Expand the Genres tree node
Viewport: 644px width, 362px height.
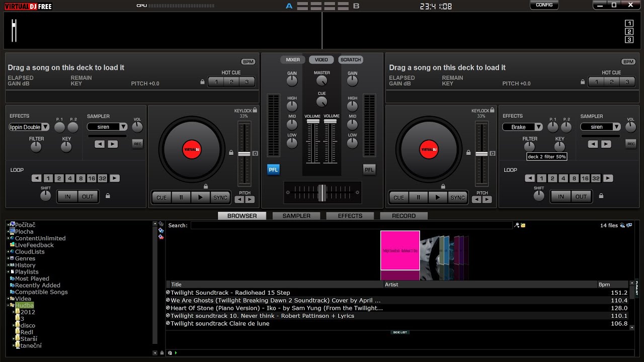[9, 258]
